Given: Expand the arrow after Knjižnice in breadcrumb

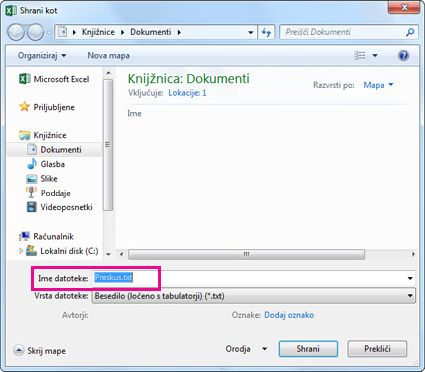Looking at the screenshot, I should point(122,32).
